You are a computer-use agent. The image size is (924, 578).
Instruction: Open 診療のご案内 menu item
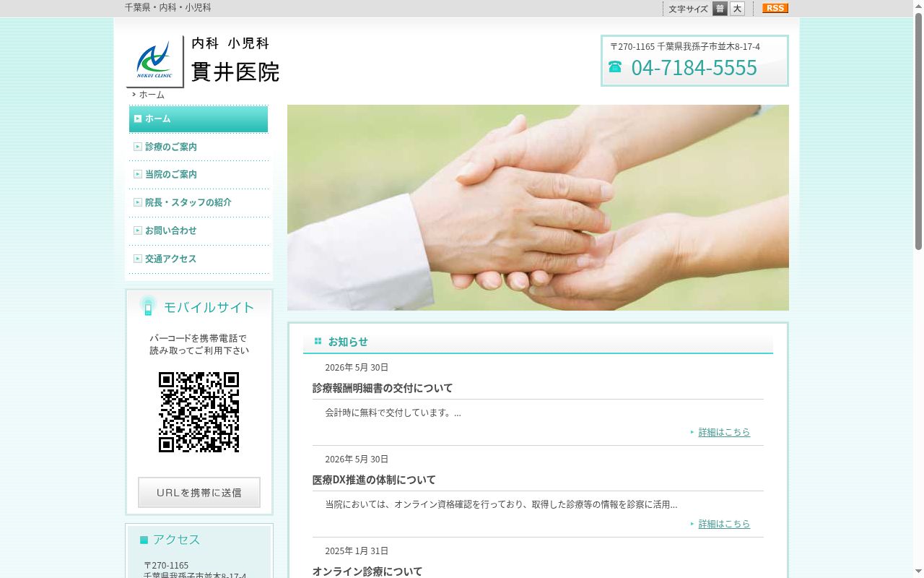[199, 147]
